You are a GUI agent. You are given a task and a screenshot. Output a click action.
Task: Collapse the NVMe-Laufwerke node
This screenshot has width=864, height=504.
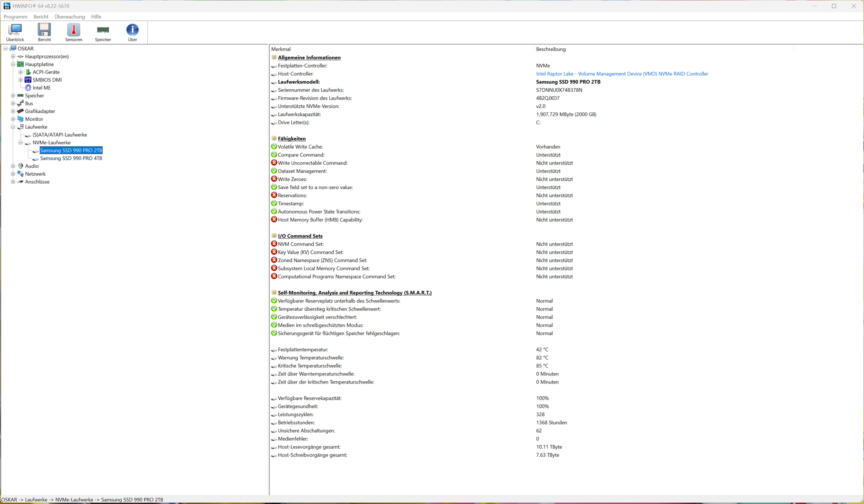[x=21, y=143]
